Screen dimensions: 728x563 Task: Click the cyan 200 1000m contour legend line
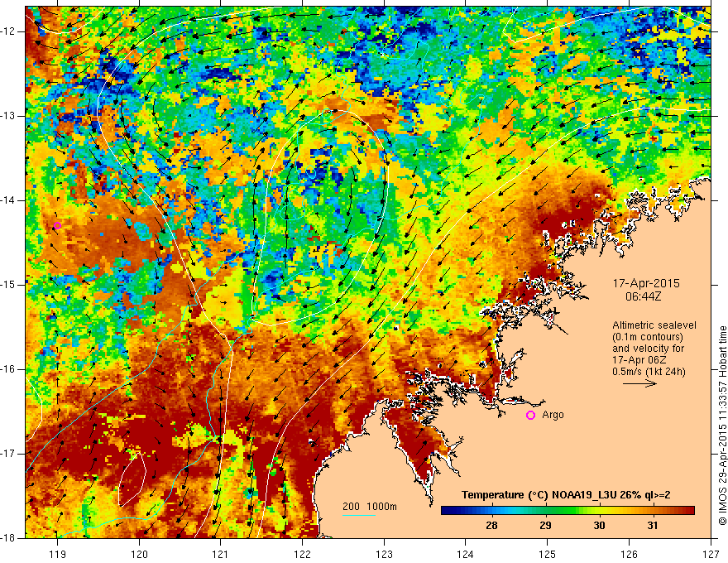pyautogui.click(x=359, y=515)
